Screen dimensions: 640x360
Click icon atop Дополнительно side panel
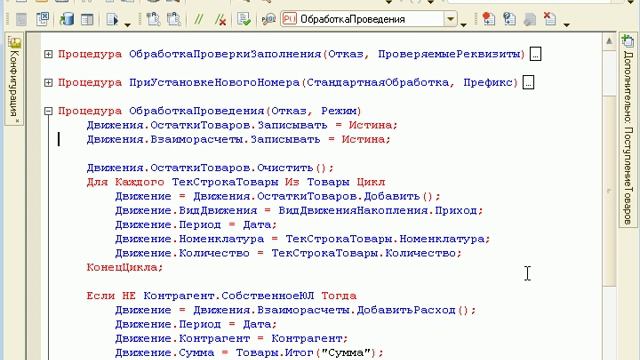(x=628, y=41)
